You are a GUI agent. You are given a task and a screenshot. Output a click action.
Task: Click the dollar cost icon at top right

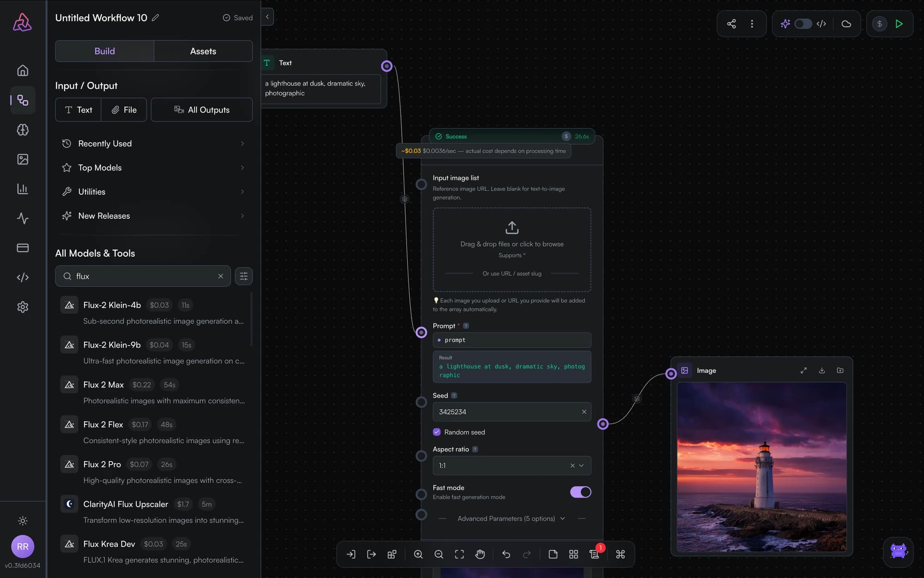880,24
